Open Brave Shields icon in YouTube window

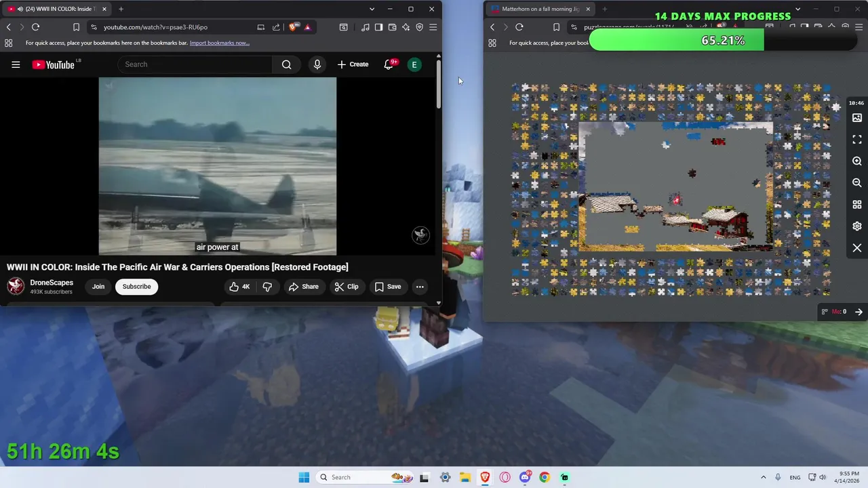(293, 27)
